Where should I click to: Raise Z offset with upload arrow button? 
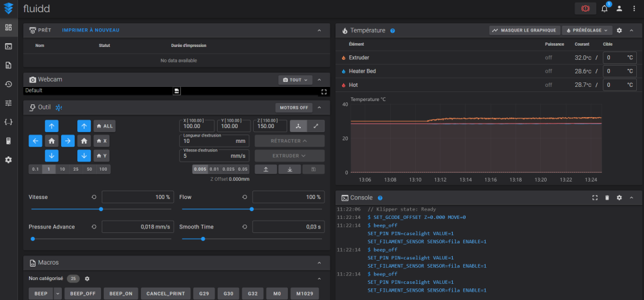(266, 169)
